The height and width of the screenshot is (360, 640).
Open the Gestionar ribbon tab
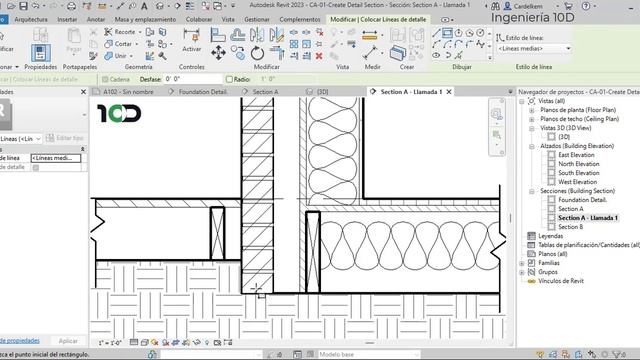tap(257, 20)
